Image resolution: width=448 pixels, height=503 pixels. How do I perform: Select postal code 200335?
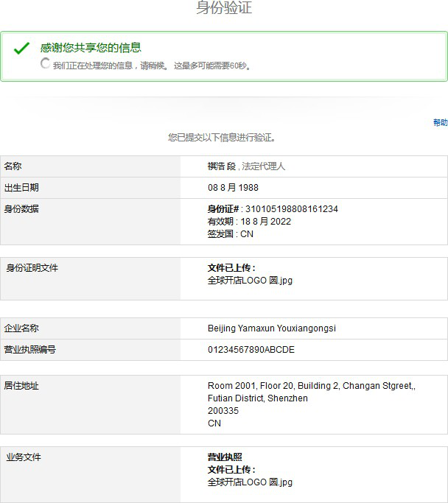(223, 411)
